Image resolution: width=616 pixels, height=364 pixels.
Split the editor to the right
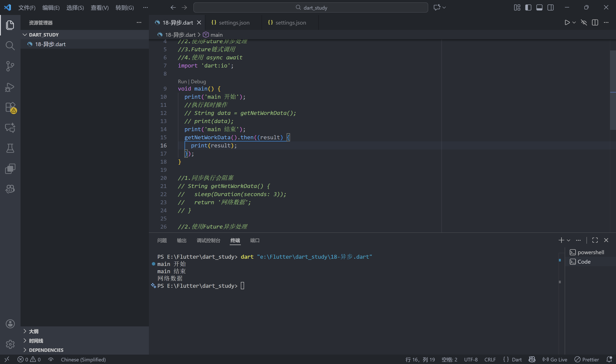click(x=595, y=23)
